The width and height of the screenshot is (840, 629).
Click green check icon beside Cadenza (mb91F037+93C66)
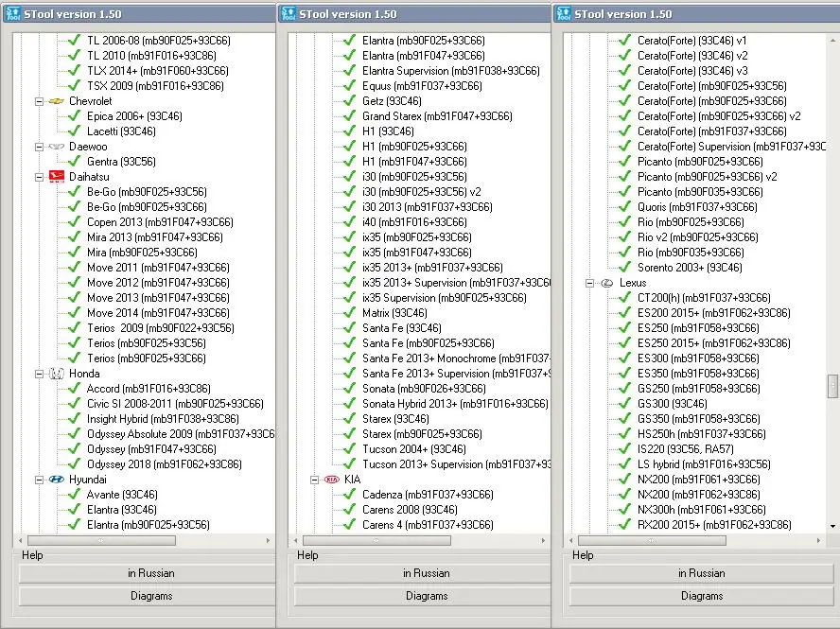pyautogui.click(x=350, y=495)
